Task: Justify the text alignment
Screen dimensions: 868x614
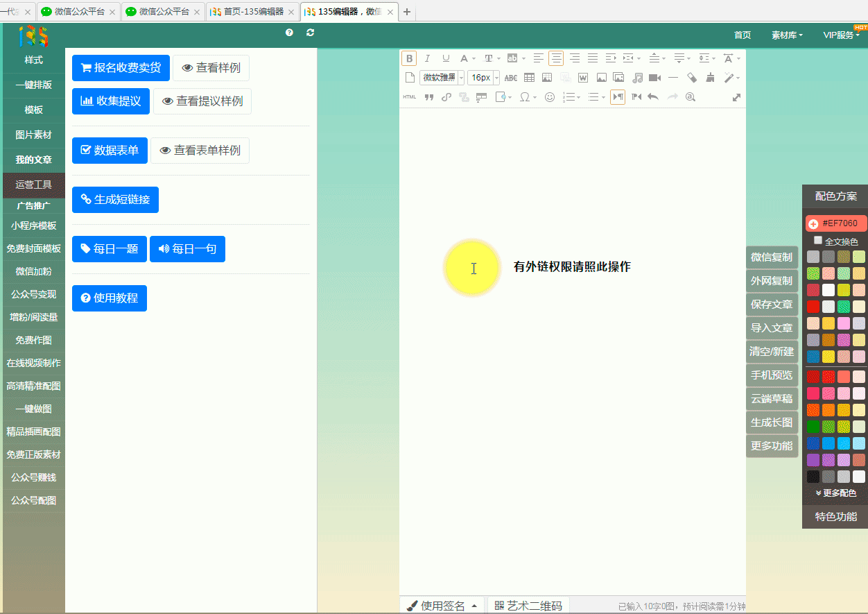Action: [x=592, y=58]
